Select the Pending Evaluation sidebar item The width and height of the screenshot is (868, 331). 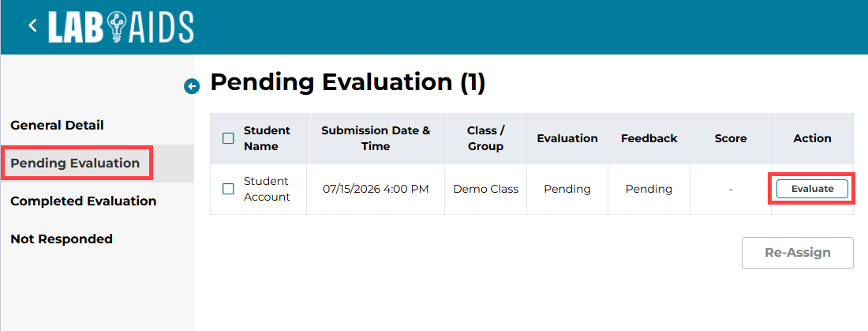[75, 163]
